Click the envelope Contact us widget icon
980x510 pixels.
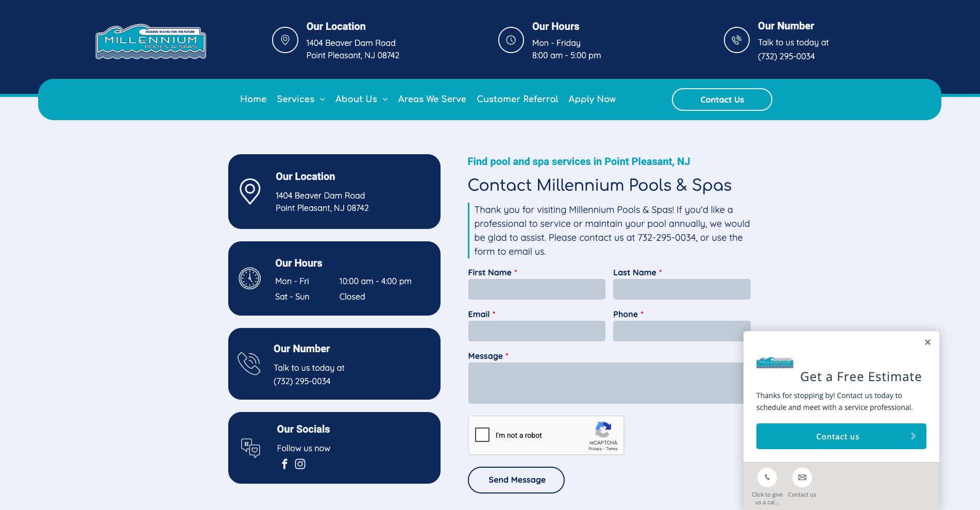[x=802, y=478]
